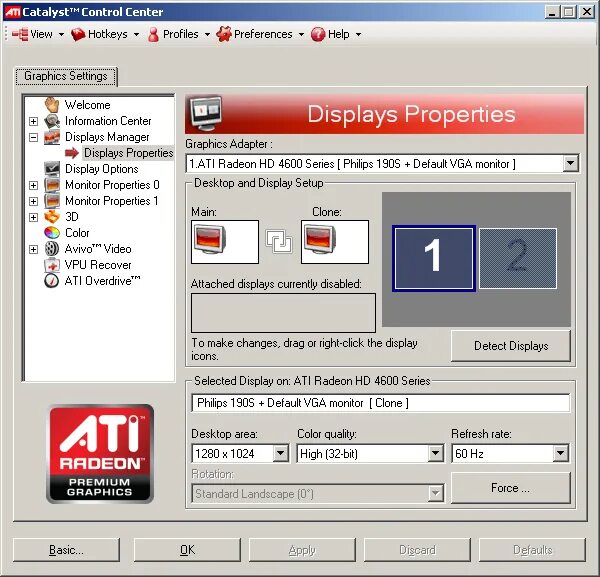Expand the Avivo Video tree node
Image resolution: width=600 pixels, height=577 pixels.
34,249
